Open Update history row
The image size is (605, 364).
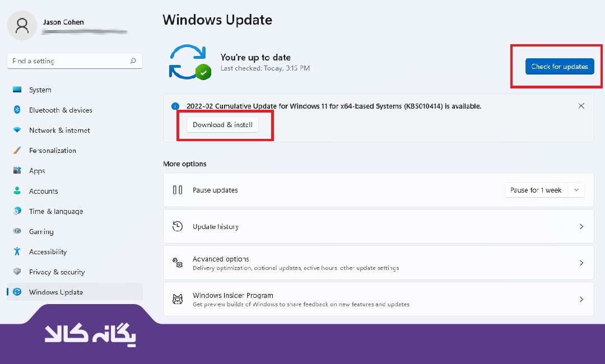pos(379,226)
